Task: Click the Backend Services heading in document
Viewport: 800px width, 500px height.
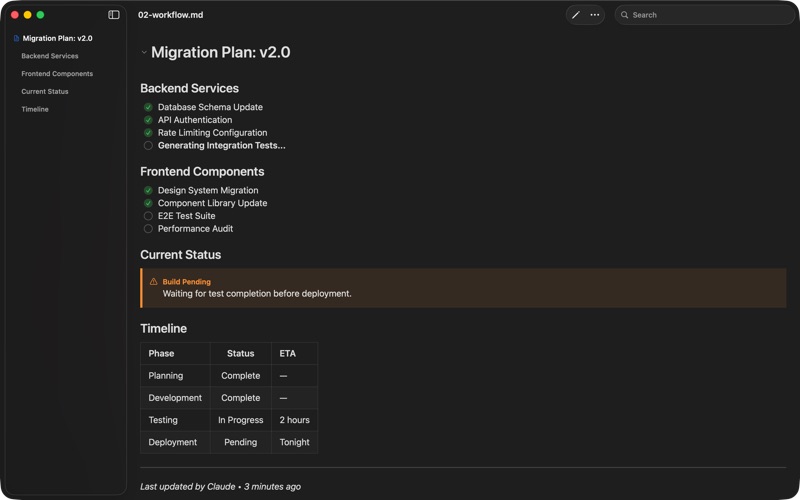Action: click(x=189, y=88)
